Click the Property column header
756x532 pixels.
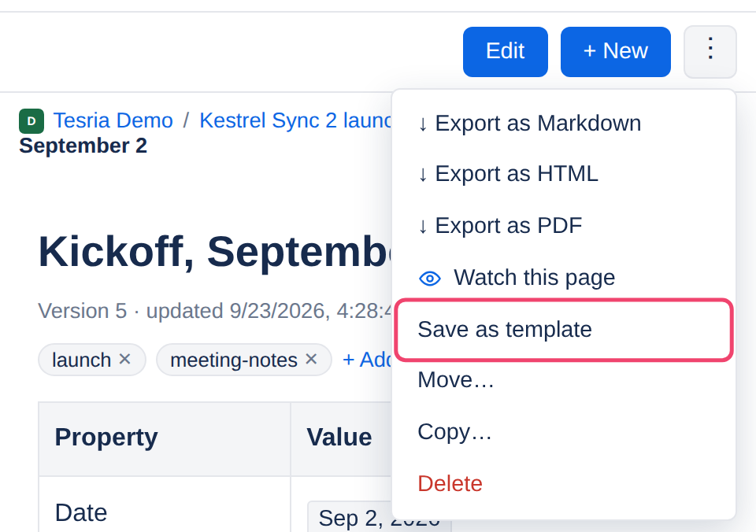pyautogui.click(x=165, y=439)
